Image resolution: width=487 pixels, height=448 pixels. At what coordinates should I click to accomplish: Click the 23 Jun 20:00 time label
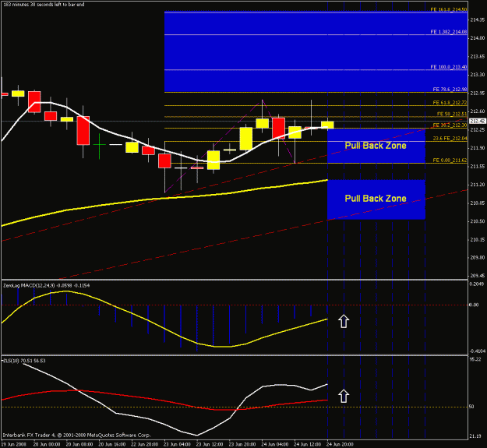click(x=242, y=445)
